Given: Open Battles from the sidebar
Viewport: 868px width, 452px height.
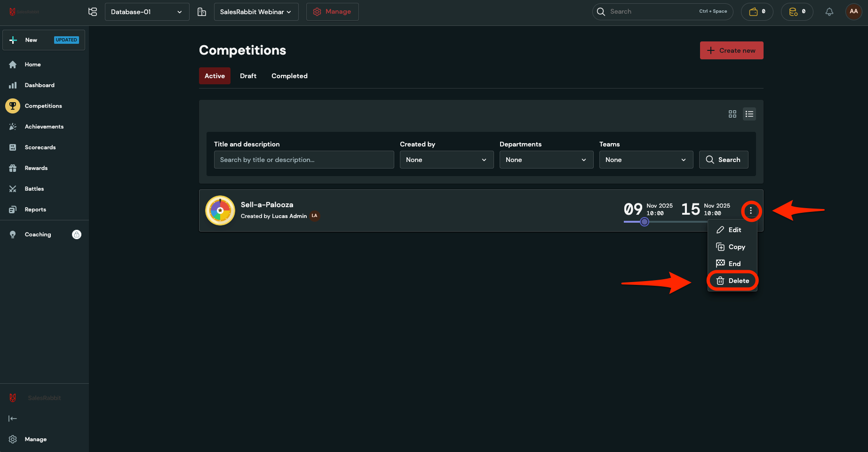Looking at the screenshot, I should [34, 189].
